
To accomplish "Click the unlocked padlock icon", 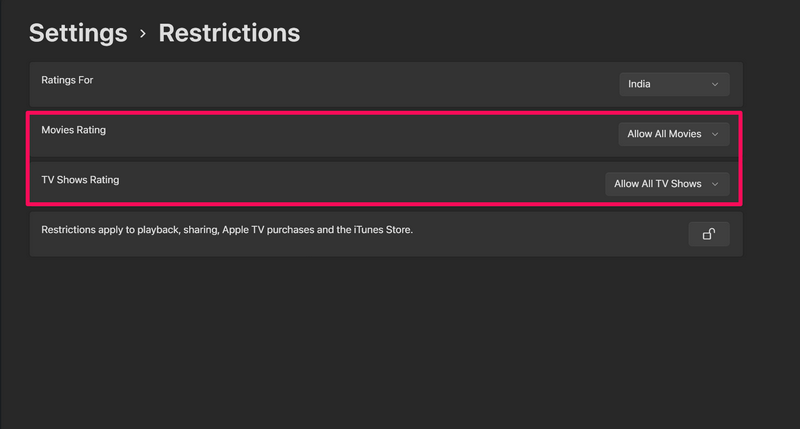I will point(709,234).
